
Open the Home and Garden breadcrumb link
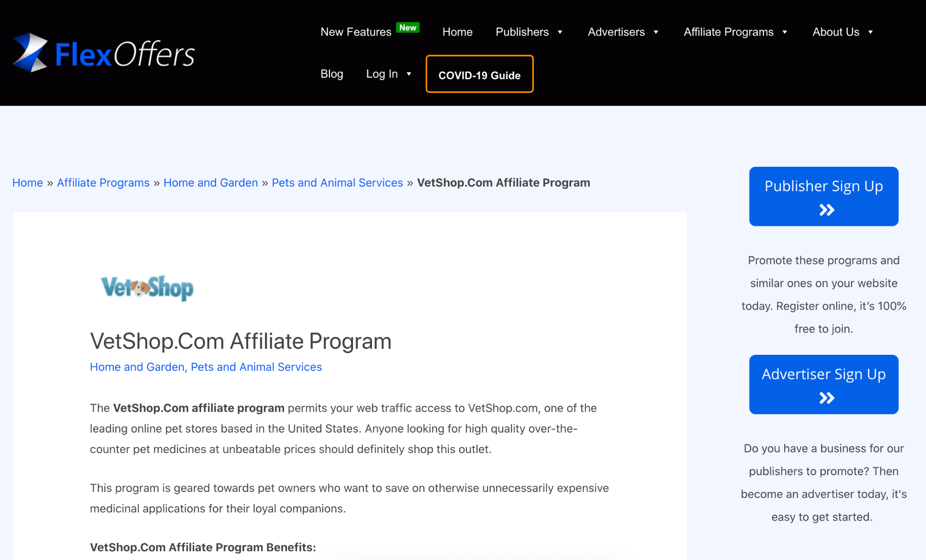tap(211, 182)
